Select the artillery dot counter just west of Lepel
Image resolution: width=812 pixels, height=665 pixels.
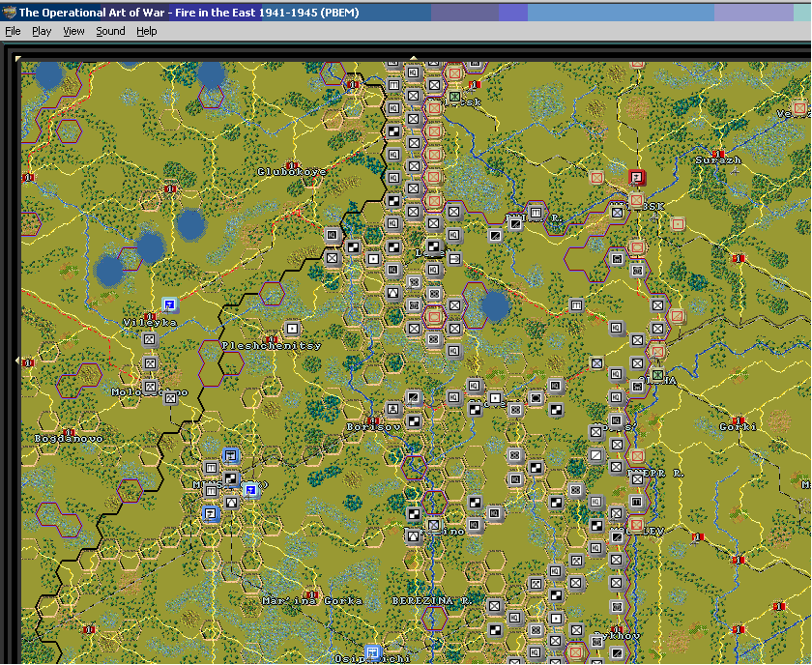373,258
